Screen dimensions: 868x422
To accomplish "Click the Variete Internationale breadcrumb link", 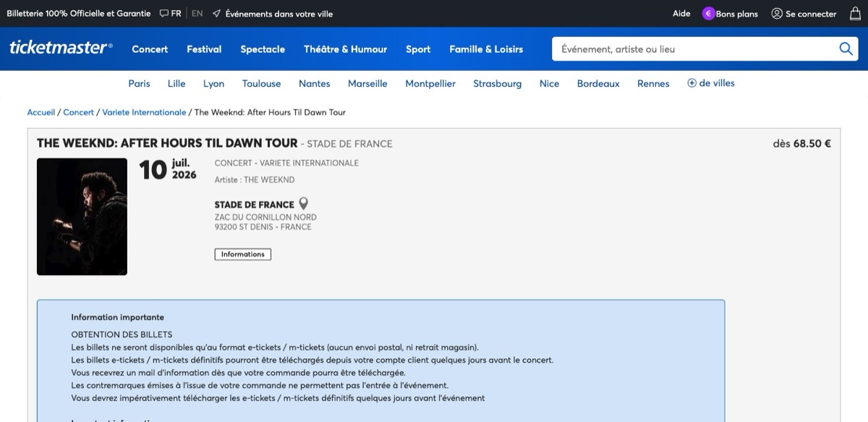I will tap(144, 112).
